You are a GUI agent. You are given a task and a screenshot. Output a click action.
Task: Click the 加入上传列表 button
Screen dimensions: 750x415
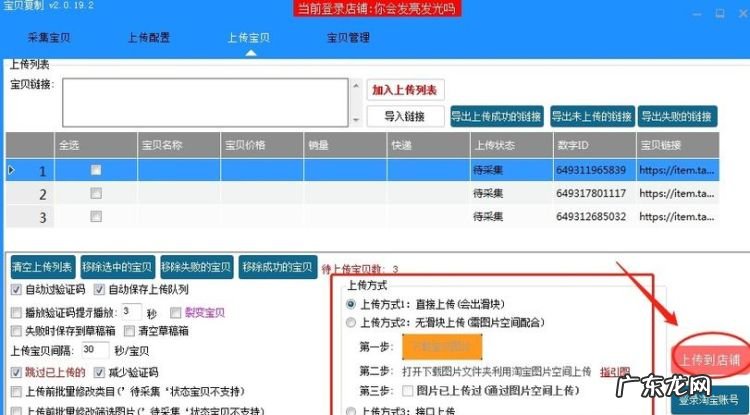coord(404,90)
